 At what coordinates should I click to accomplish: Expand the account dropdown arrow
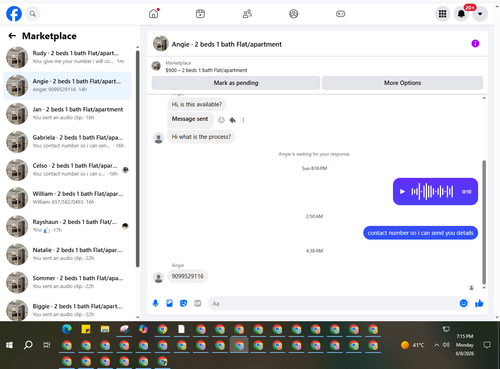480,14
